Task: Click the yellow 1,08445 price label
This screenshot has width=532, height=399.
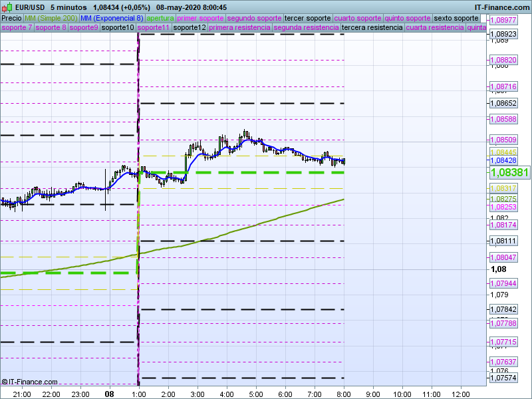Action: pos(503,152)
